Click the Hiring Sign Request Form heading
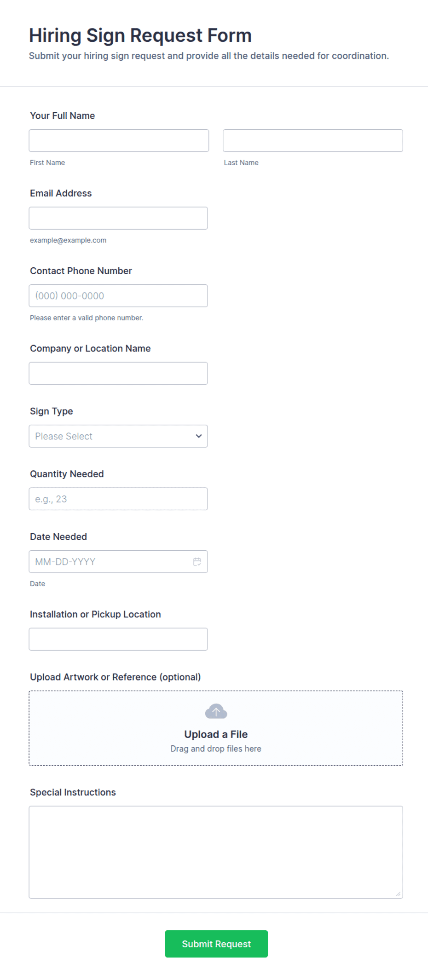The height and width of the screenshot is (980, 428). 140,35
